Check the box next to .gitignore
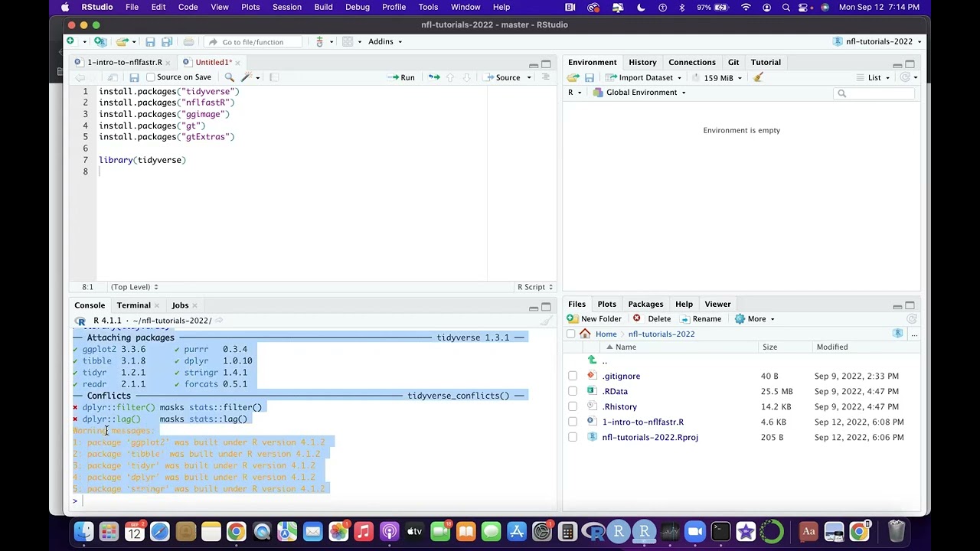Screen dimensions: 980x551 573,376
